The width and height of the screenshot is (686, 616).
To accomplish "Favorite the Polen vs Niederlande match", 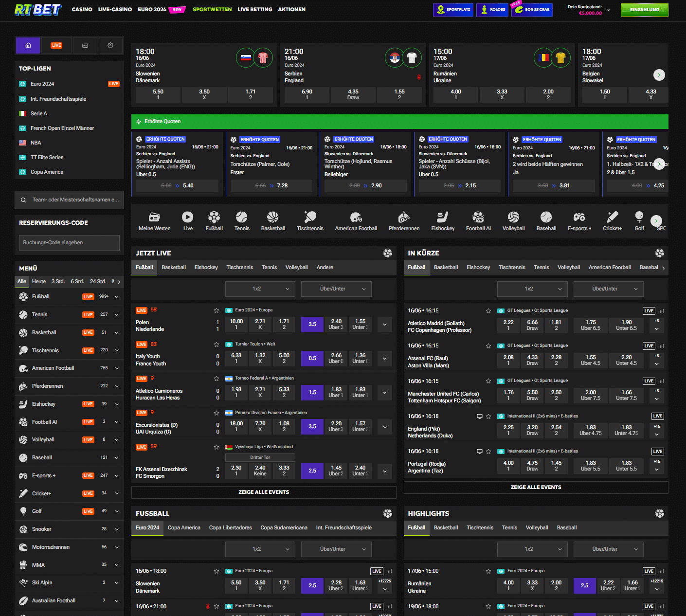I will click(217, 310).
